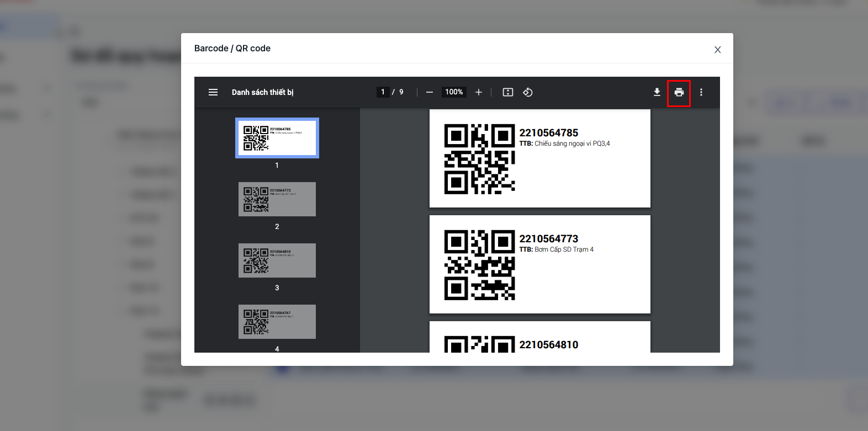
Task: Click the text 'Bơm Cấp SD Trạm 4'
Action: coord(564,249)
